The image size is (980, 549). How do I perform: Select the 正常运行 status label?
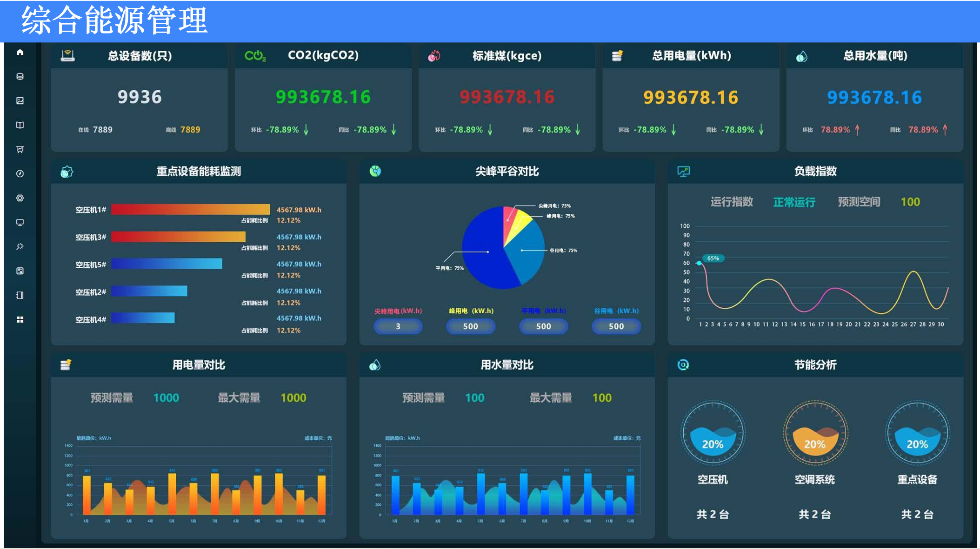tap(794, 202)
